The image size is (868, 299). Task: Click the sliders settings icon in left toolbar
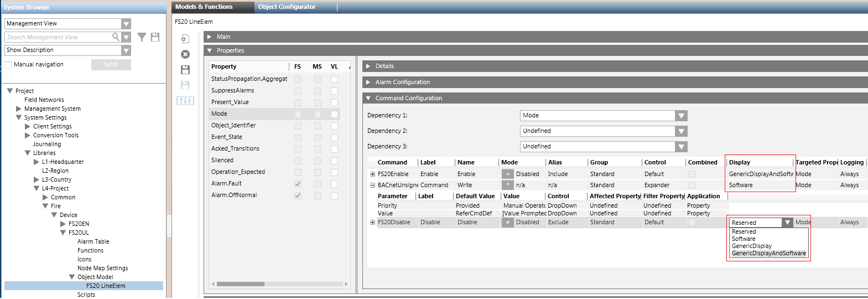tap(185, 101)
